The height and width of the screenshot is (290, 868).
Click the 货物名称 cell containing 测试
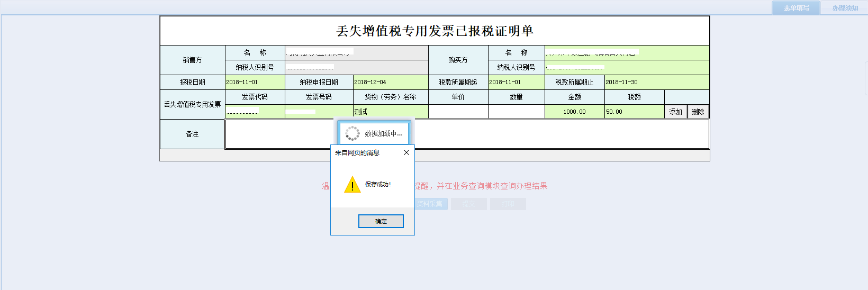[x=390, y=112]
